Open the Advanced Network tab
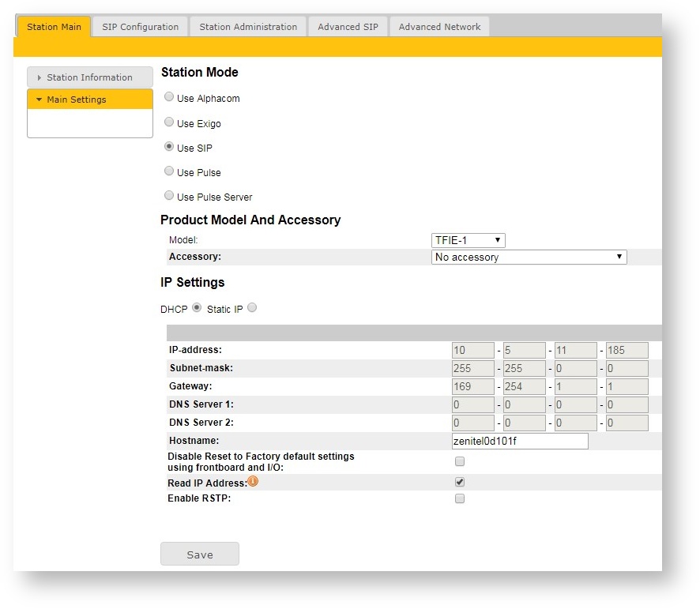The image size is (700, 609). click(439, 27)
